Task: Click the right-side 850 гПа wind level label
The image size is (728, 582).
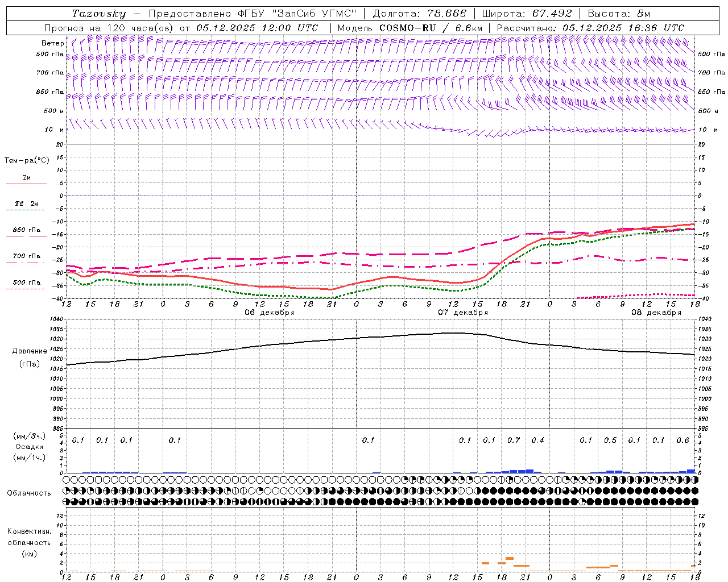Action: [712, 92]
